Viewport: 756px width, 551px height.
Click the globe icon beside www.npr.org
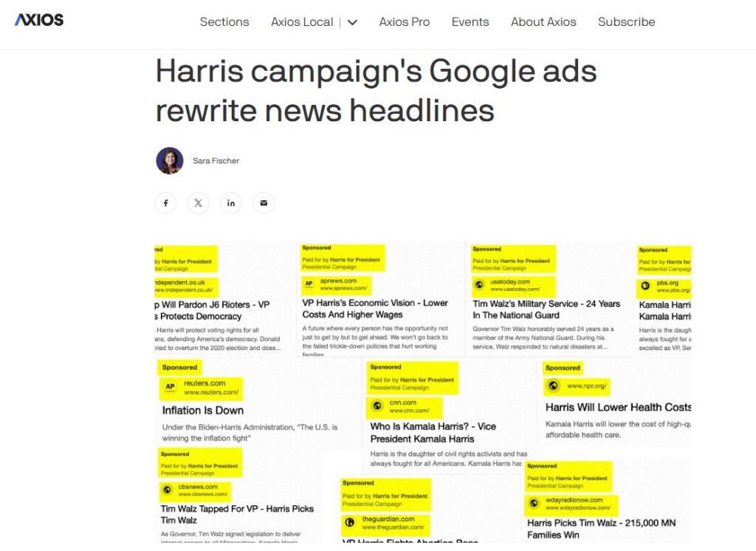click(551, 386)
